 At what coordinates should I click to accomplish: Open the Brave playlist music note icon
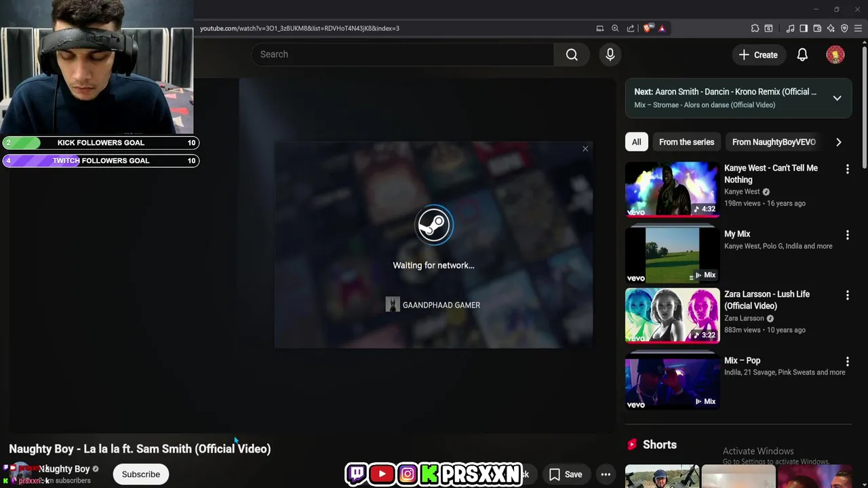(x=790, y=28)
